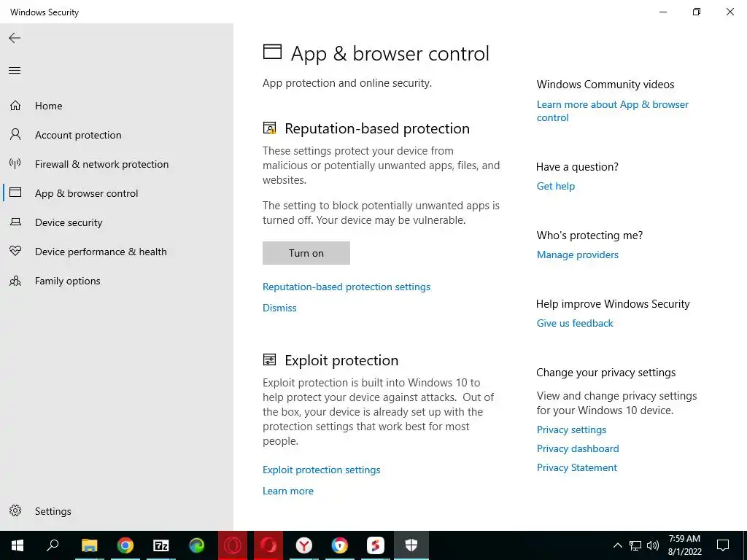Dismiss the reputation protection warning
The width and height of the screenshot is (747, 560).
point(279,308)
